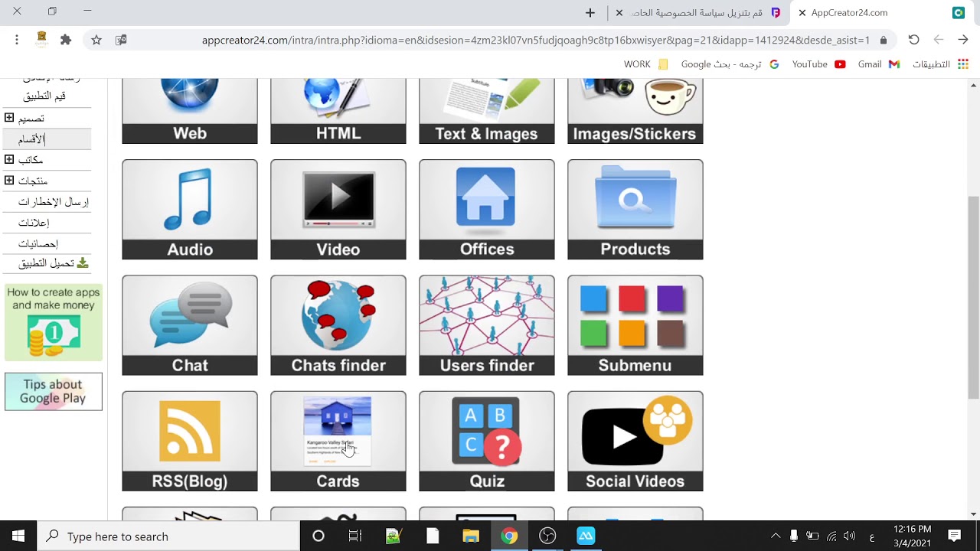Bookmark this page with star icon
This screenshot has width=980, height=551.
[x=96, y=40]
